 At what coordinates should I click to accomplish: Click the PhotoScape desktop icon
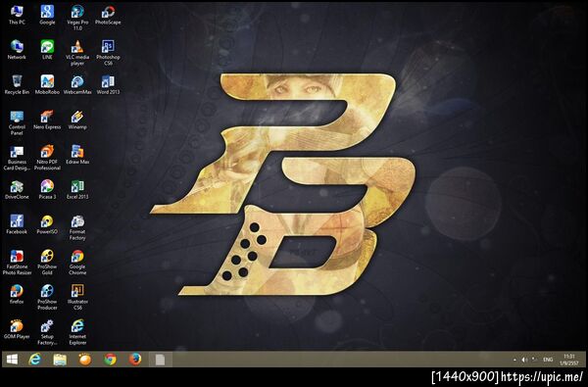click(x=108, y=15)
